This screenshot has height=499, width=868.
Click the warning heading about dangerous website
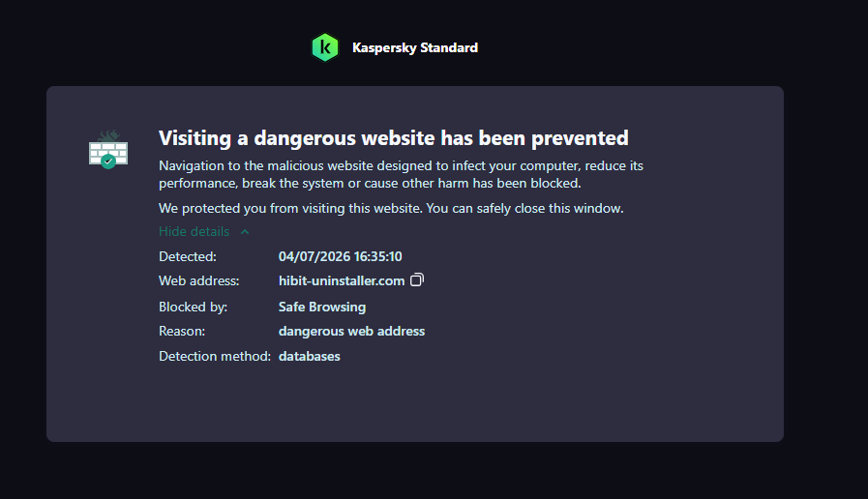pos(394,137)
